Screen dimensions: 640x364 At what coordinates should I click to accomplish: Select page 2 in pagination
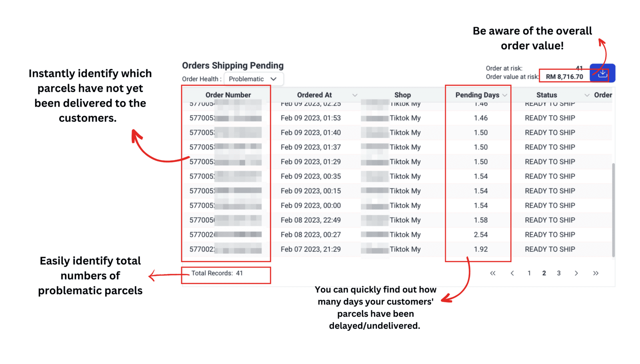(x=544, y=273)
